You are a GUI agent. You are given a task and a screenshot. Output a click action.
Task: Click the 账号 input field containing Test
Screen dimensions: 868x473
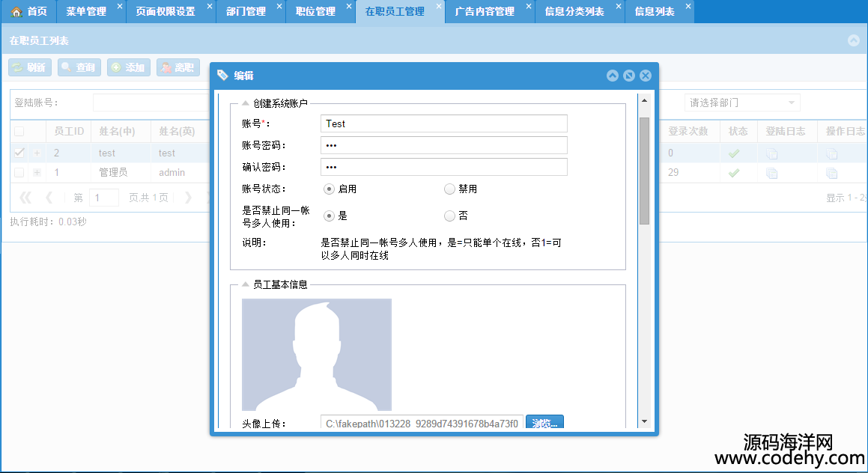click(x=444, y=123)
